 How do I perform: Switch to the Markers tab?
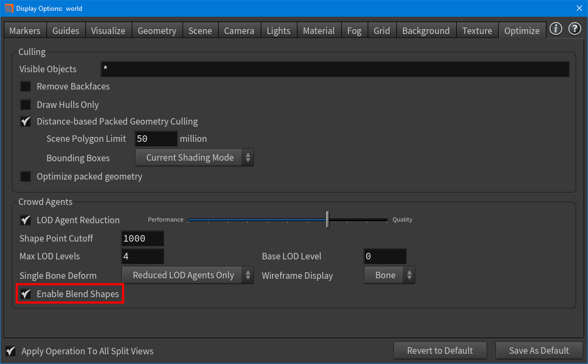tap(25, 31)
